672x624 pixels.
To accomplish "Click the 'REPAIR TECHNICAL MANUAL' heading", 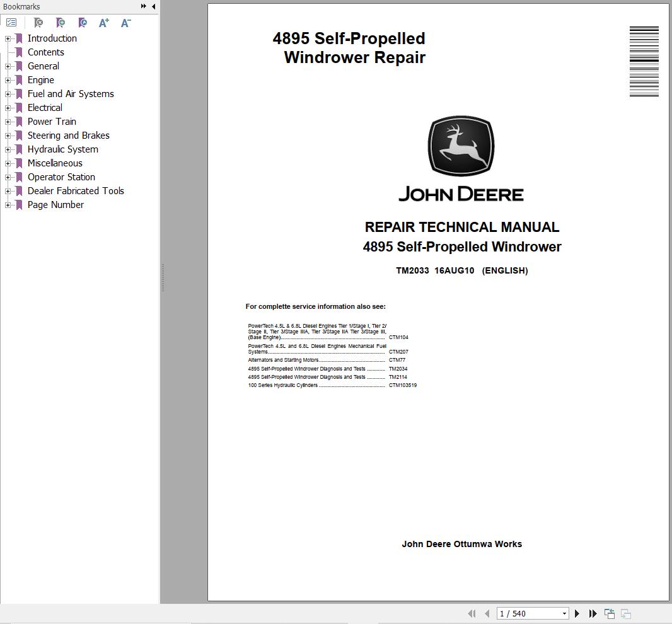I will point(462,227).
